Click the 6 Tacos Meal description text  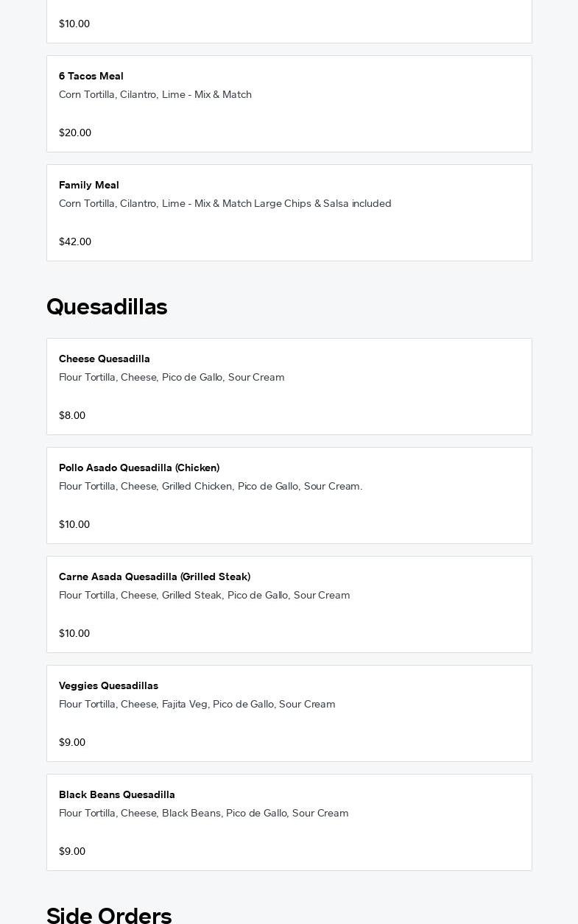(x=155, y=95)
